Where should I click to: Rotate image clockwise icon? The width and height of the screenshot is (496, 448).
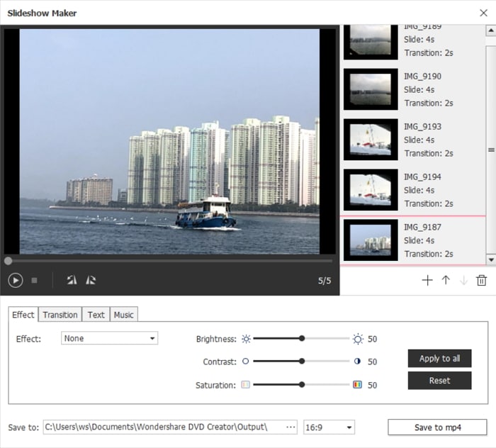pos(91,280)
